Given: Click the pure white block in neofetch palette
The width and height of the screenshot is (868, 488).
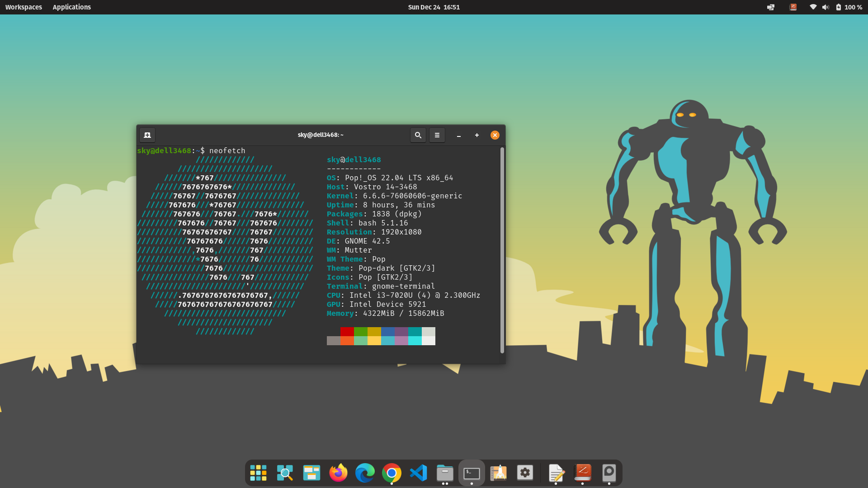Looking at the screenshot, I should click(x=429, y=341).
